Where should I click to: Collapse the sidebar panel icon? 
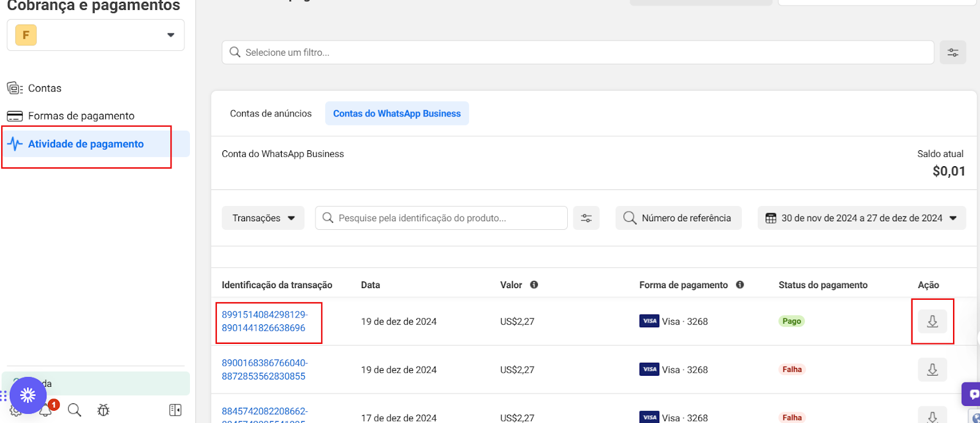(175, 410)
